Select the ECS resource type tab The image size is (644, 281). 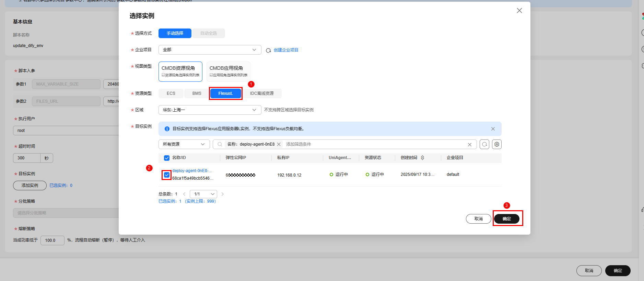[x=171, y=93]
